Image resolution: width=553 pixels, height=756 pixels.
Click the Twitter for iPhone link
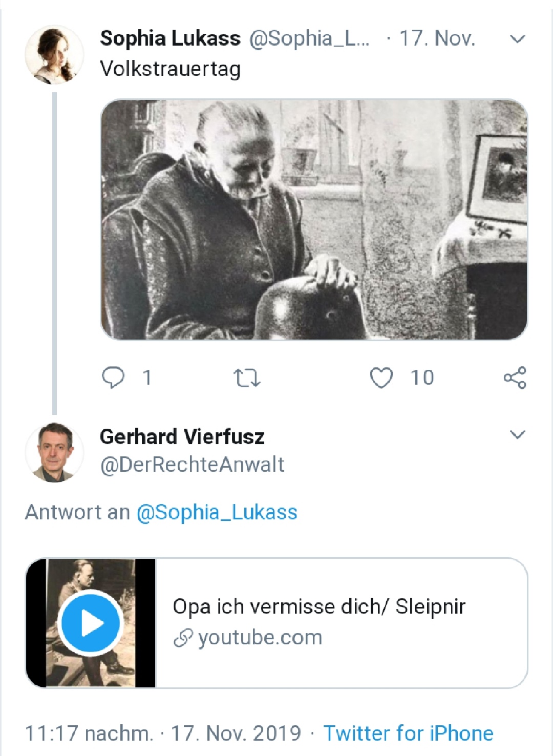408,733
